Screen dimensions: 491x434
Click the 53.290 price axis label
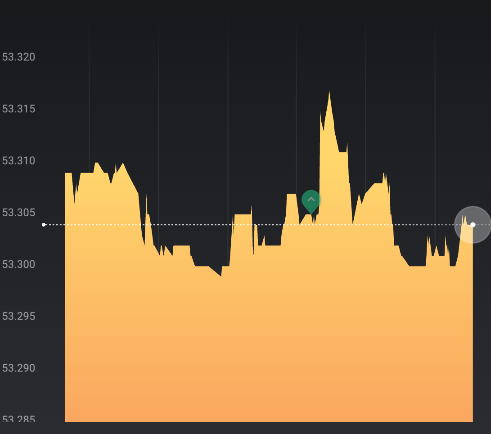pyautogui.click(x=19, y=368)
